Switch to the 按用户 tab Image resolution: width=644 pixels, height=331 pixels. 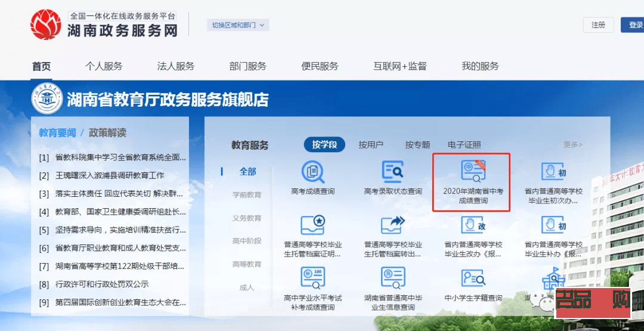pyautogui.click(x=371, y=145)
